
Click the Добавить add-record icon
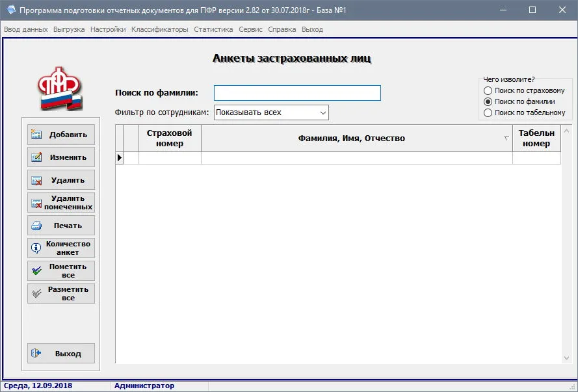point(36,135)
